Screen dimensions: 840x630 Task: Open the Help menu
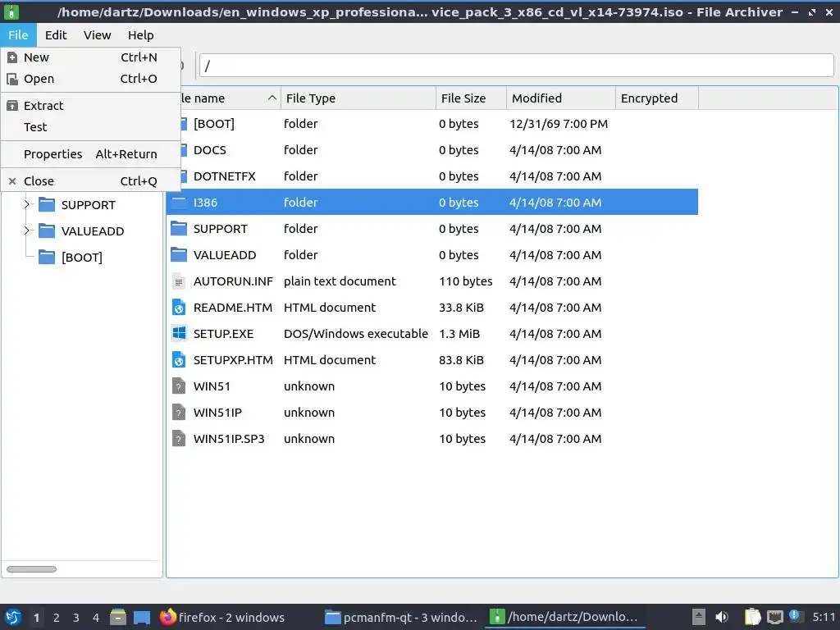pos(140,34)
